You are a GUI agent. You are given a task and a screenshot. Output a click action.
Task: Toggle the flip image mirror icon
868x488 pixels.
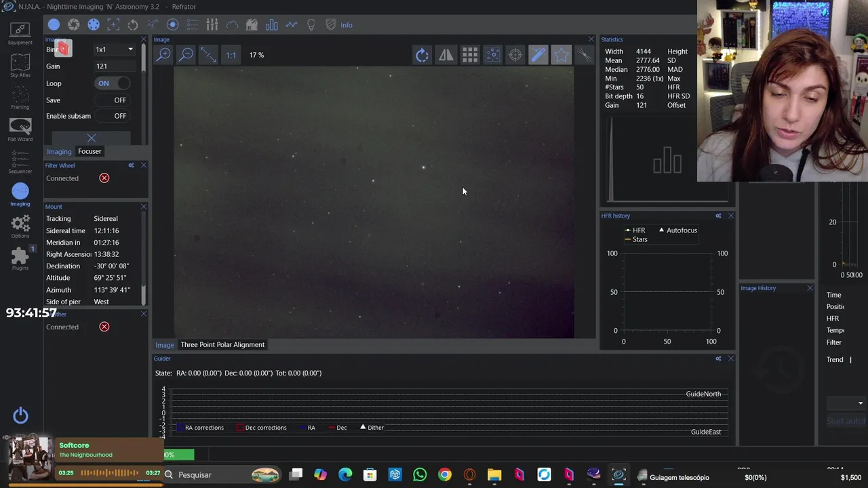coord(446,55)
